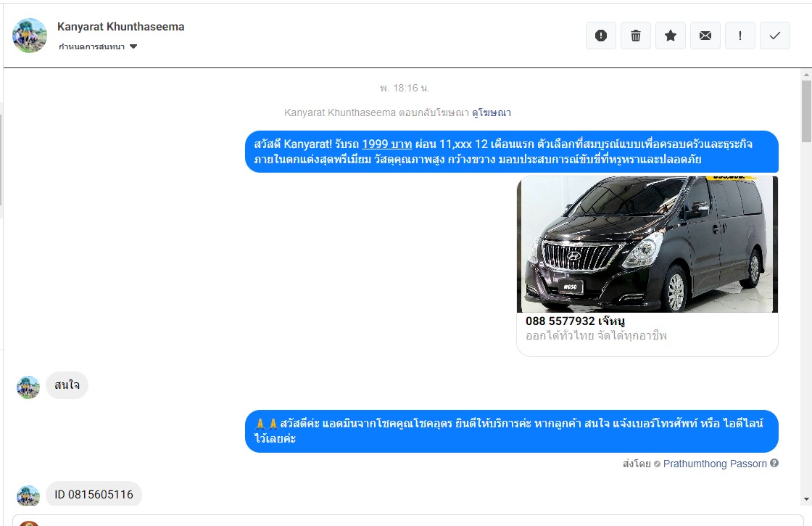This screenshot has height=526, width=812.
Task: Click ad subtitle ออกได้ทั่วไทย จัดได้ทุกอาชีพ
Action: [596, 336]
